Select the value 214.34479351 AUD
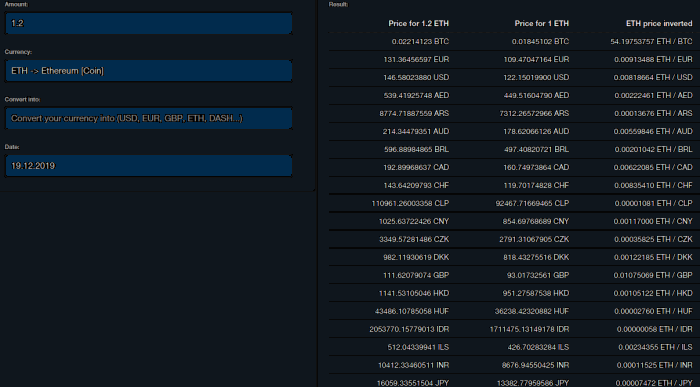This screenshot has width=700, height=387. coord(416,131)
